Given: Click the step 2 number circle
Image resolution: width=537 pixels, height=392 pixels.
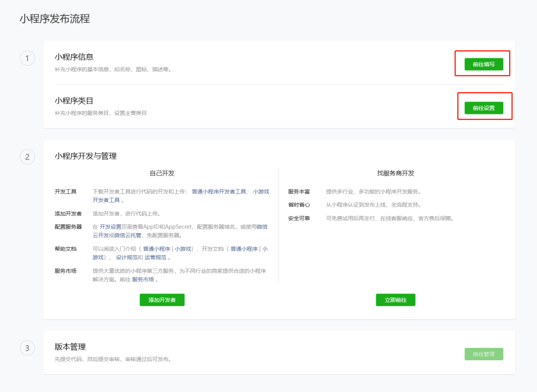Looking at the screenshot, I should click(27, 157).
